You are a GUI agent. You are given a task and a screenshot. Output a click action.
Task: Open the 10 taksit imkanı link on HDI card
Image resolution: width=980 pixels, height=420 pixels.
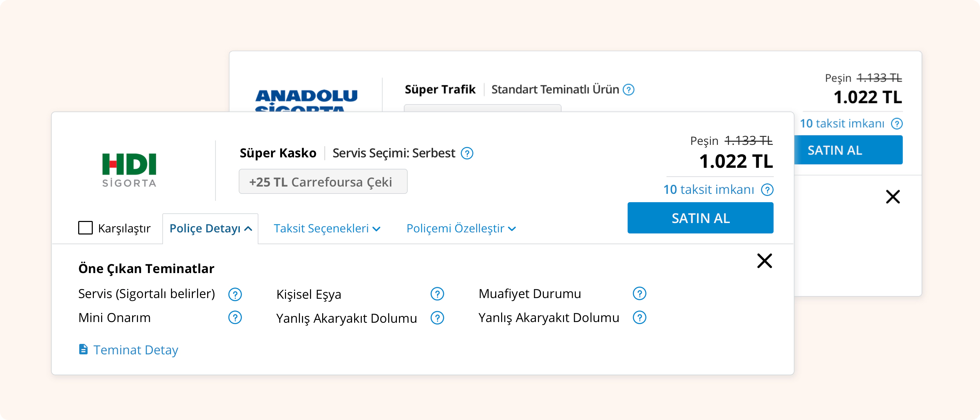(708, 189)
